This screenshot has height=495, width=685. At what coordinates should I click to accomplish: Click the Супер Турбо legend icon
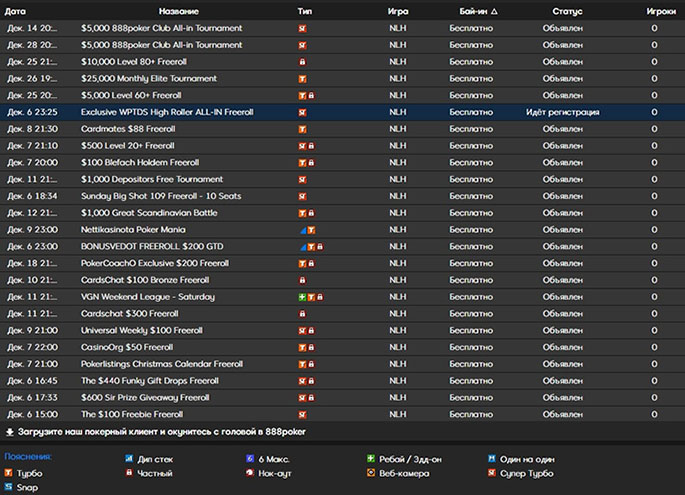[491, 472]
